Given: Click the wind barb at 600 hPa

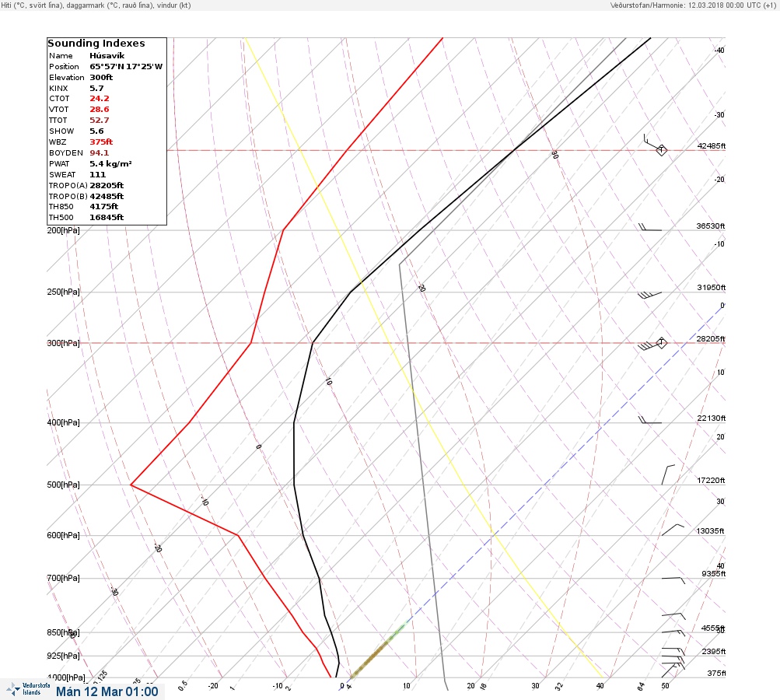Looking at the screenshot, I should 673,530.
